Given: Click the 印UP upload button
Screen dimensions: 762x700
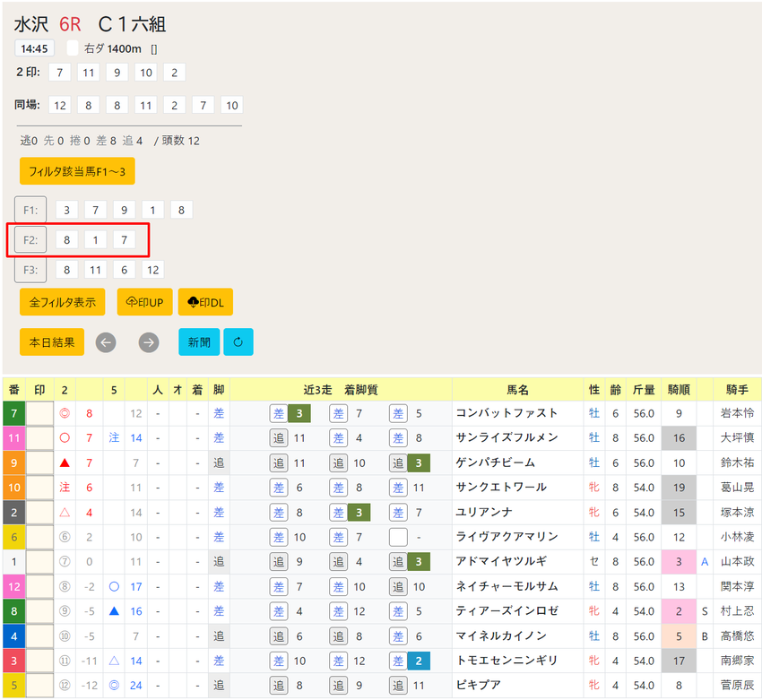Looking at the screenshot, I should (145, 302).
